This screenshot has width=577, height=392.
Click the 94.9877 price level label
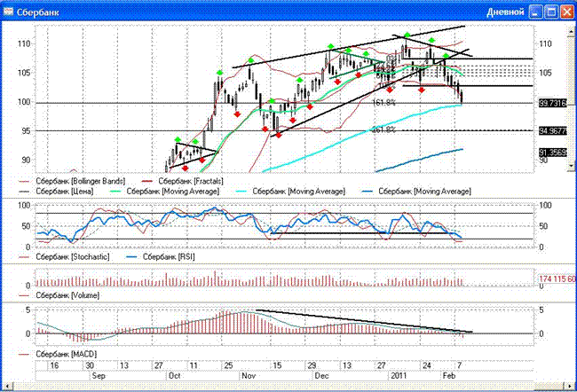(x=553, y=131)
